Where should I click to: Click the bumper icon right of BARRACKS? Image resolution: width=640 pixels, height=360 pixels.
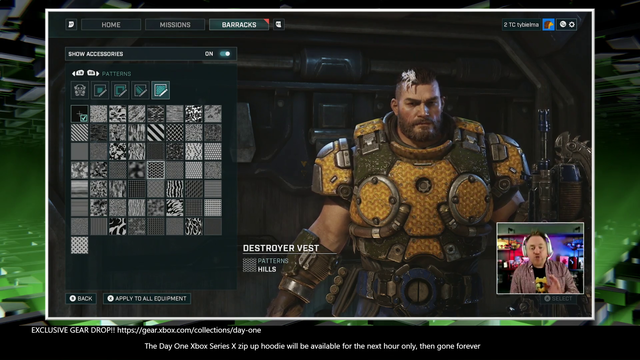click(279, 24)
